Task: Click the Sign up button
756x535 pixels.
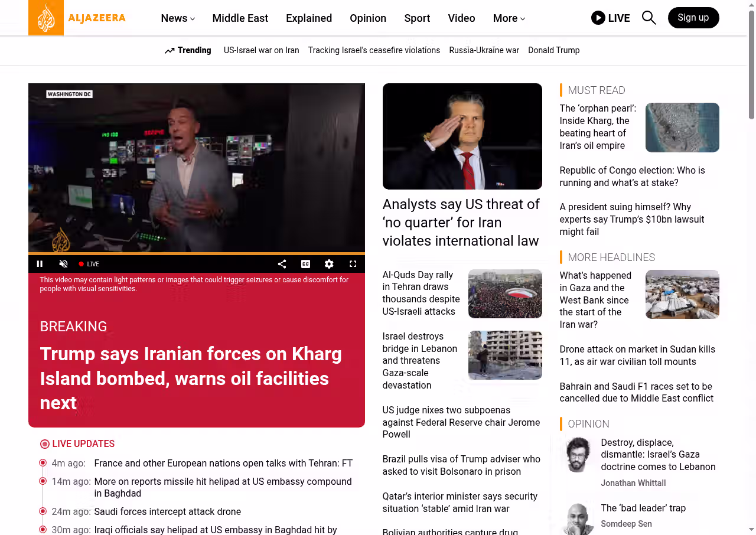Action: pos(693,18)
